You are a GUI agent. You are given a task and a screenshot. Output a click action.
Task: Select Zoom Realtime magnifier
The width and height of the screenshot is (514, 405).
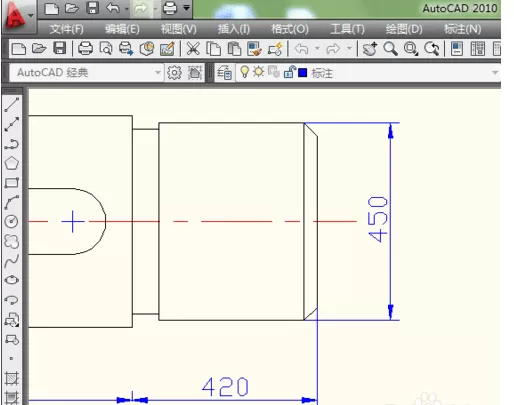pyautogui.click(x=390, y=49)
